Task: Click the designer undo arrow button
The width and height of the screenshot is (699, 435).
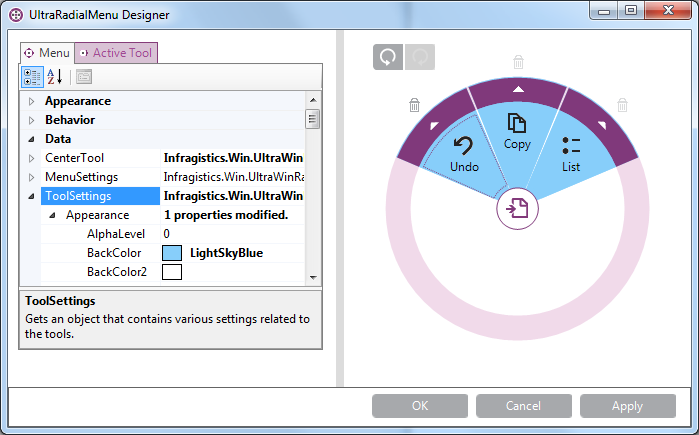Action: tap(388, 58)
